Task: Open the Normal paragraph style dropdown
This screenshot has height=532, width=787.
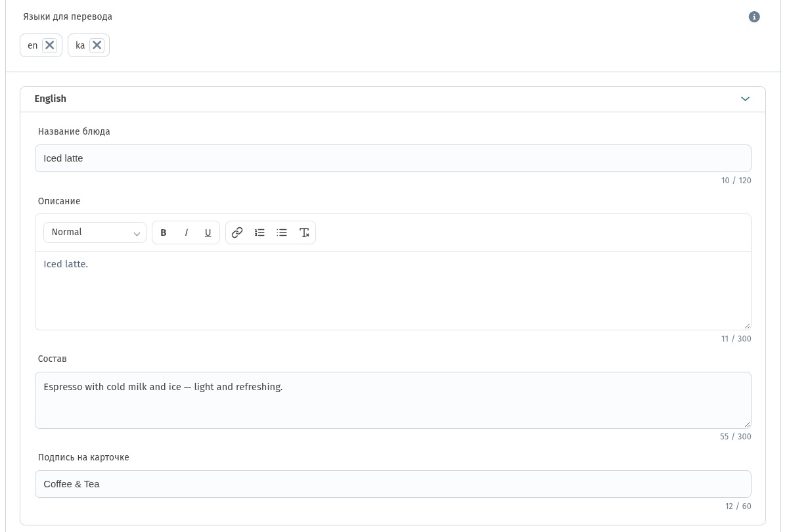Action: tap(95, 233)
